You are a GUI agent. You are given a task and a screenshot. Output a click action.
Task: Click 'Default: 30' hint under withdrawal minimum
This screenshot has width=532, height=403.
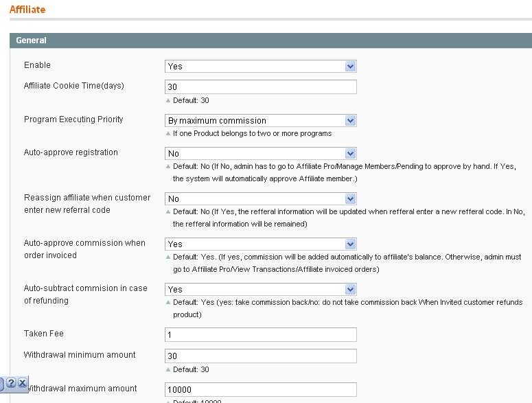coord(191,369)
